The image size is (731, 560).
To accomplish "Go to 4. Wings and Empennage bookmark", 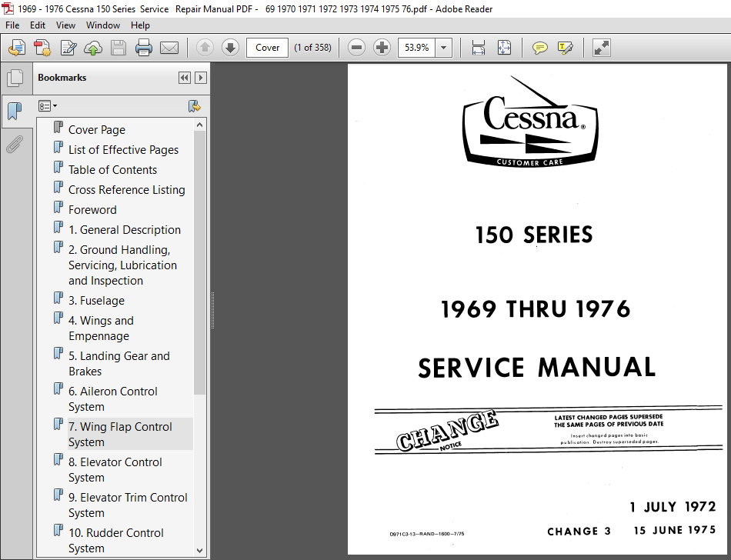I will pos(101,328).
